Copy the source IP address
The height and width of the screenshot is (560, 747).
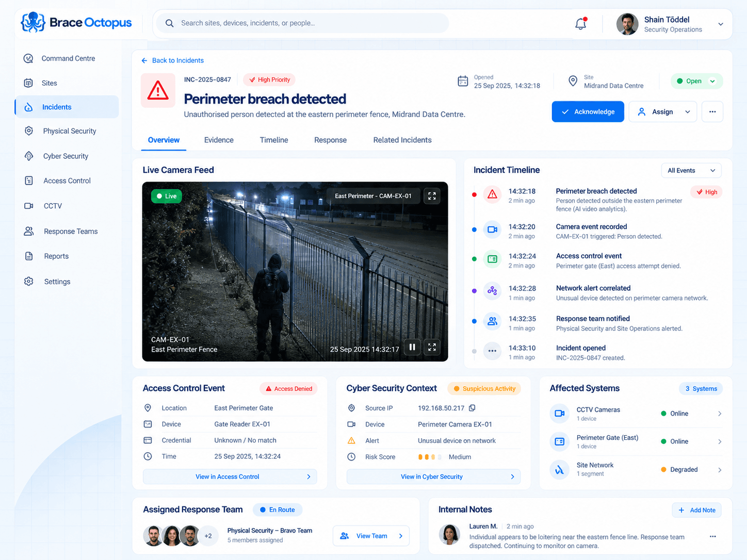[x=472, y=408]
